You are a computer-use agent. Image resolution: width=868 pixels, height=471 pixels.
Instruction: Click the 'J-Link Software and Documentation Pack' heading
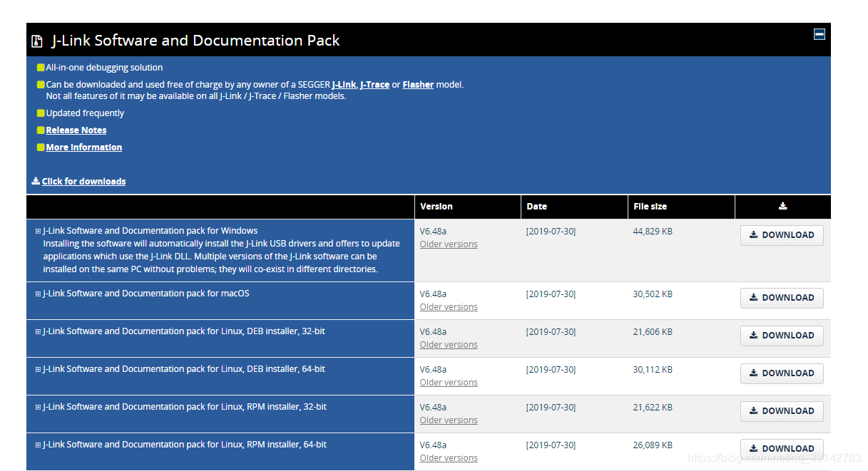pyautogui.click(x=196, y=41)
